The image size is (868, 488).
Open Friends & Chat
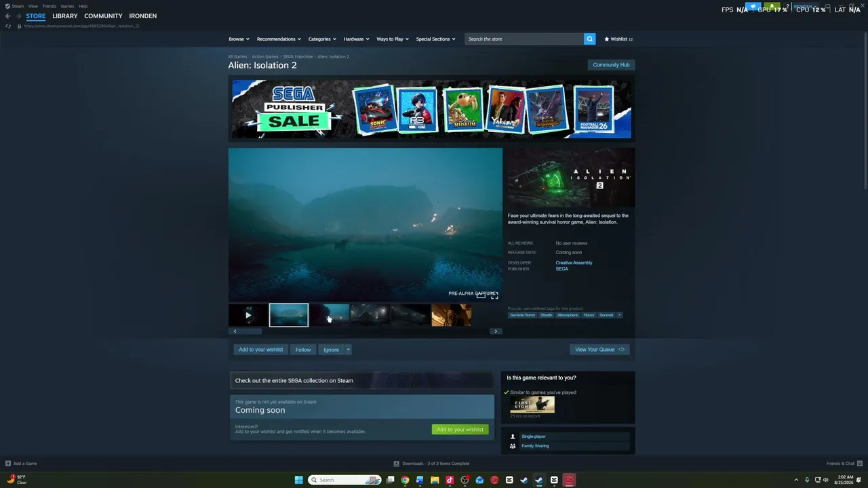(843, 464)
